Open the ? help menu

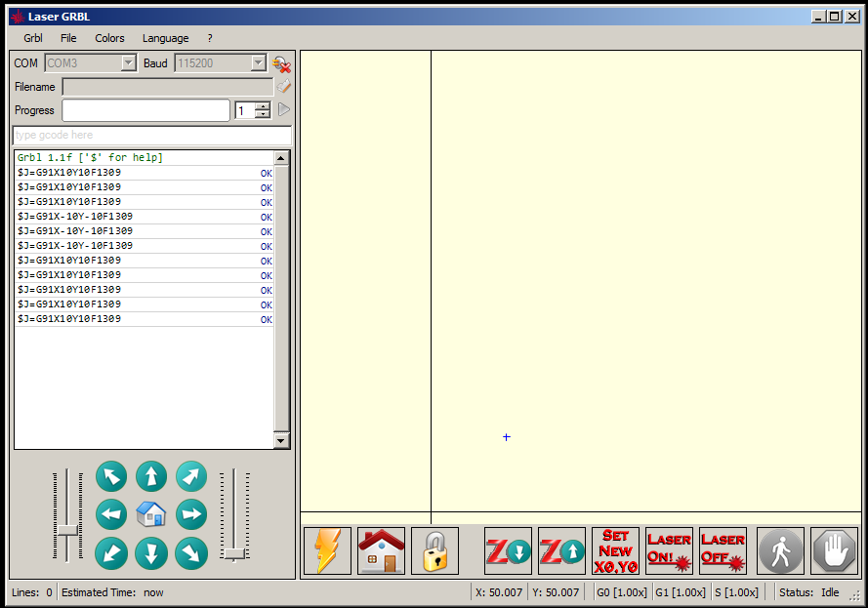pyautogui.click(x=210, y=38)
